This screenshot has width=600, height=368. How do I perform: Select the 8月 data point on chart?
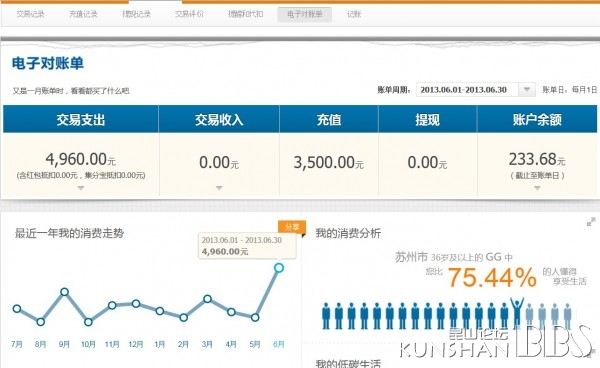(x=41, y=322)
